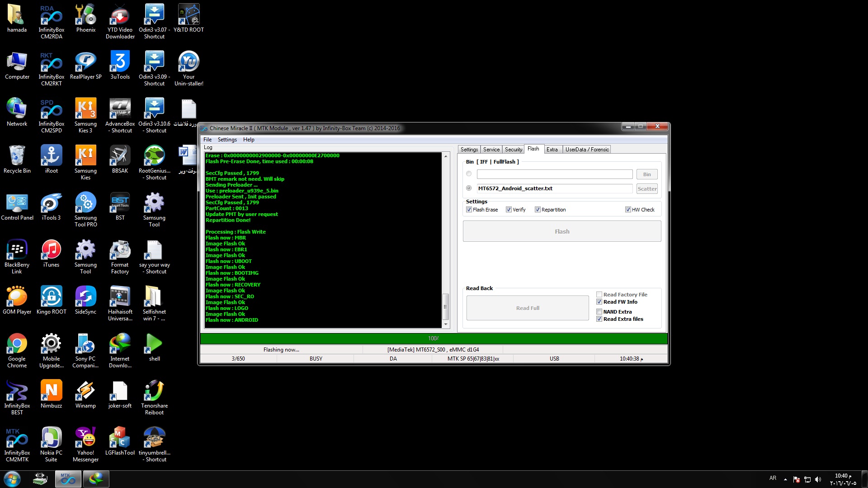868x488 pixels.
Task: Switch to the Security tab
Action: (x=514, y=150)
